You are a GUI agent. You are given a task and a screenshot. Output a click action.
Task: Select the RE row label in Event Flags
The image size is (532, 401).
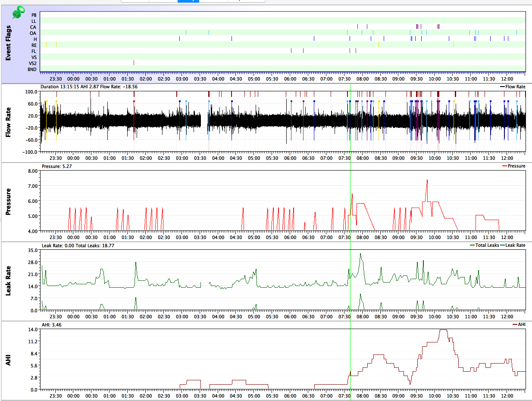pos(34,45)
